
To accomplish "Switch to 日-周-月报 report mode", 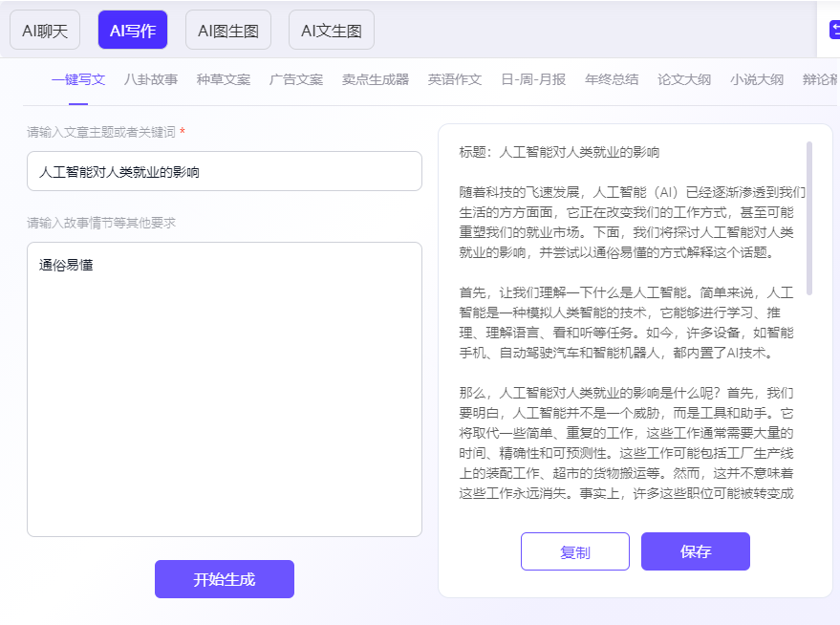I will (528, 79).
